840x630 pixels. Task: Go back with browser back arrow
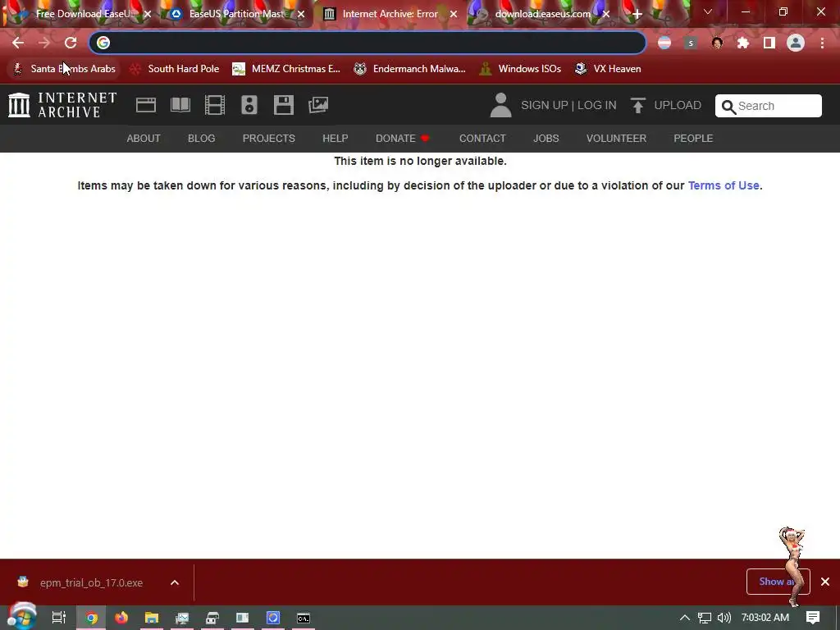point(18,43)
